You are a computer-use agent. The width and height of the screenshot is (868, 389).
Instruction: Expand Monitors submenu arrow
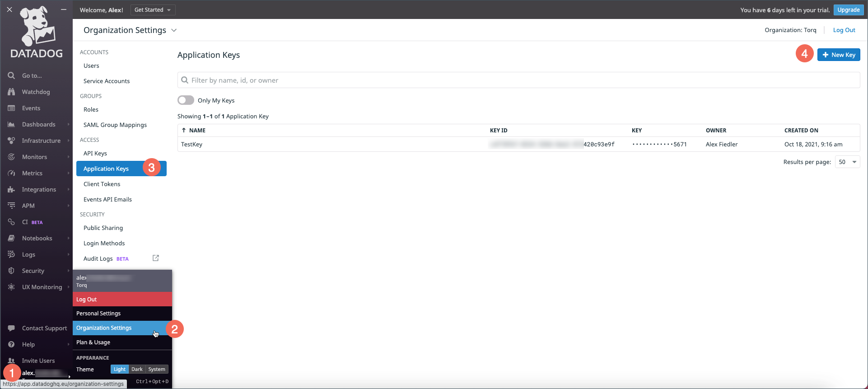(69, 157)
